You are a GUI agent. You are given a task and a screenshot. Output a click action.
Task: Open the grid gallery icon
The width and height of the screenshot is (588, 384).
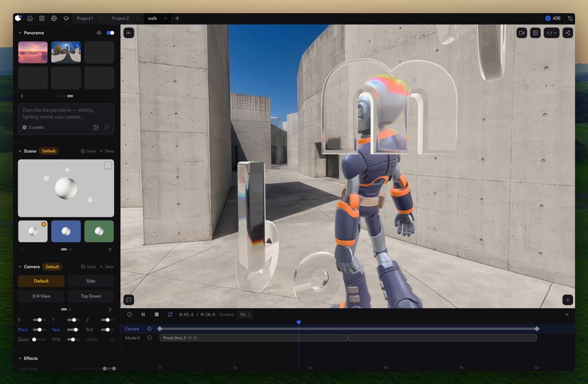pyautogui.click(x=42, y=18)
